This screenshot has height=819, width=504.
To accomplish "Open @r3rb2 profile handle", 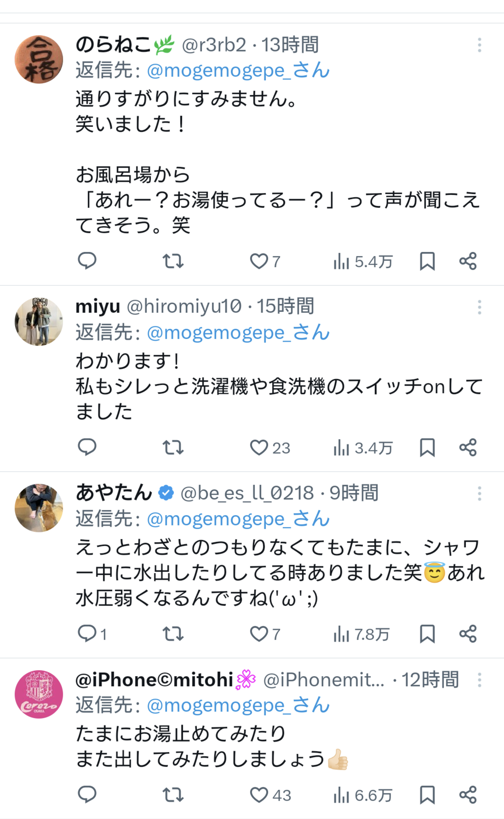I will pyautogui.click(x=214, y=45).
